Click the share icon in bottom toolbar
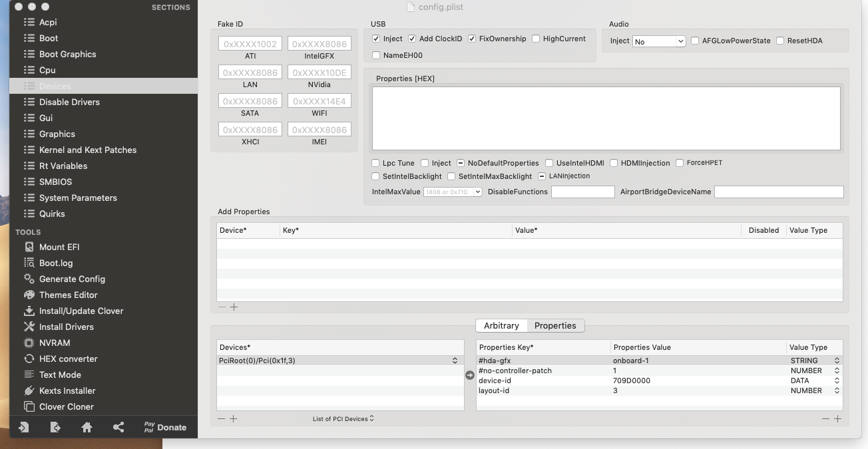The image size is (868, 449). [118, 428]
